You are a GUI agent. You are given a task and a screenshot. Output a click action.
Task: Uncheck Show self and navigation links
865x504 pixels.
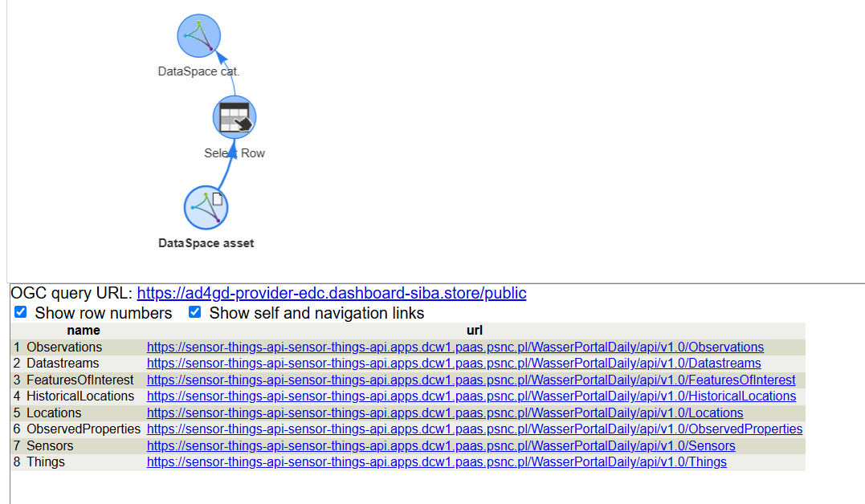tap(195, 312)
